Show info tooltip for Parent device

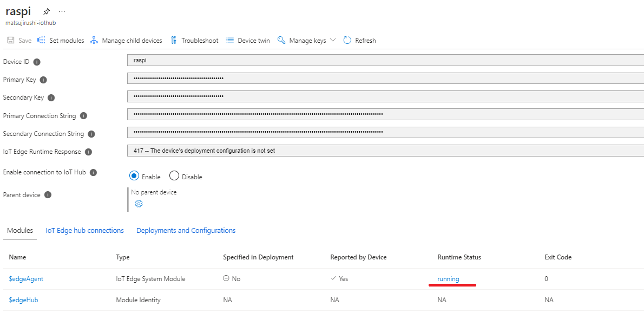pyautogui.click(x=48, y=195)
